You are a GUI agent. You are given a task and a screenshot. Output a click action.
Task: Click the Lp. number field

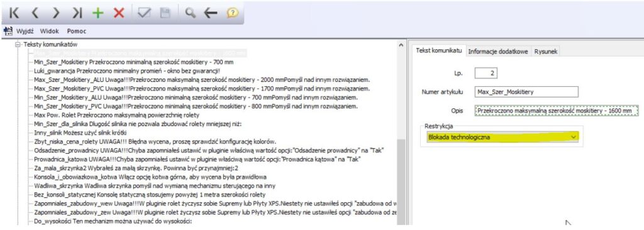(x=486, y=73)
